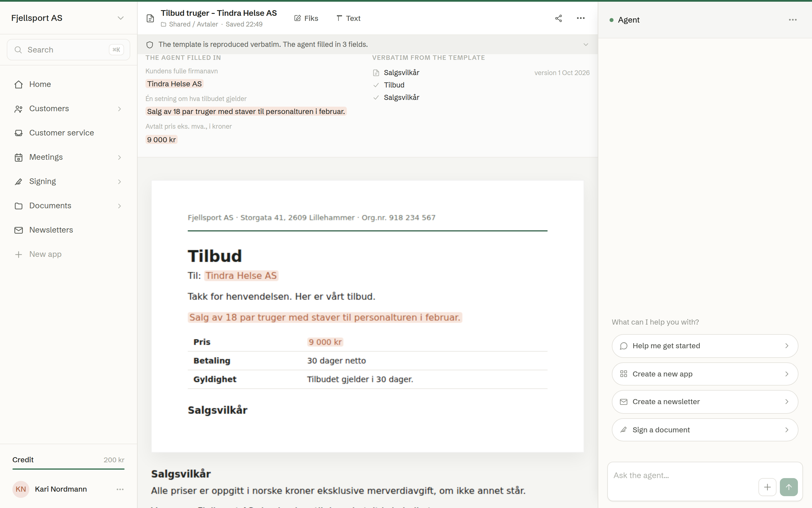Choose Help me get started suggestion

coord(705,346)
